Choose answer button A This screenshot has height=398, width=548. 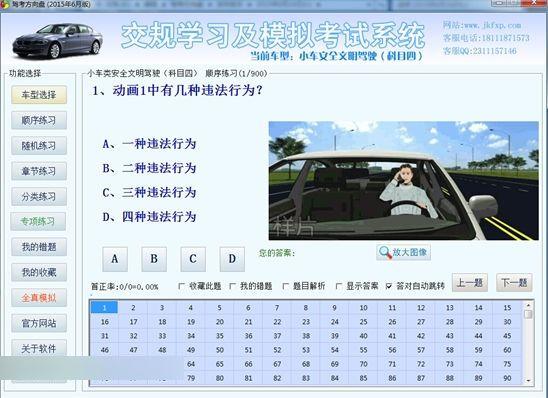115,259
